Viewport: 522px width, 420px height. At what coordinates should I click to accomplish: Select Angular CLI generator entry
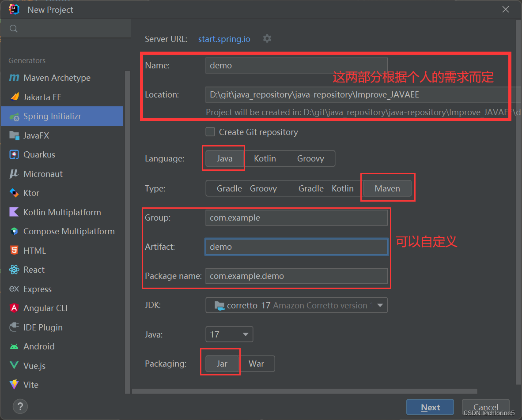tap(62, 308)
